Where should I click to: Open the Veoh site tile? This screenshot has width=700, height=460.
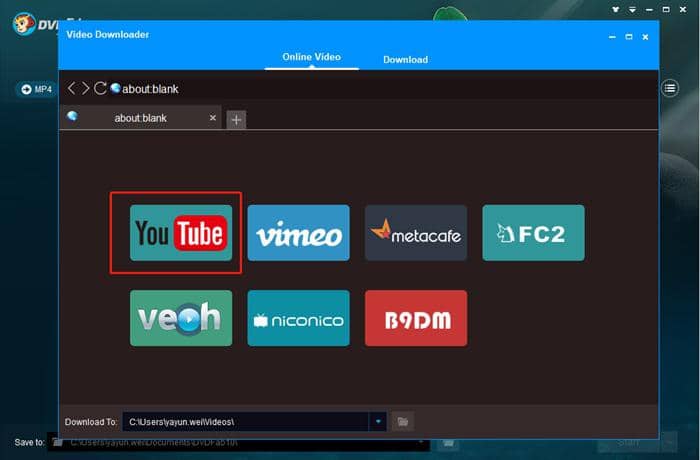click(181, 318)
